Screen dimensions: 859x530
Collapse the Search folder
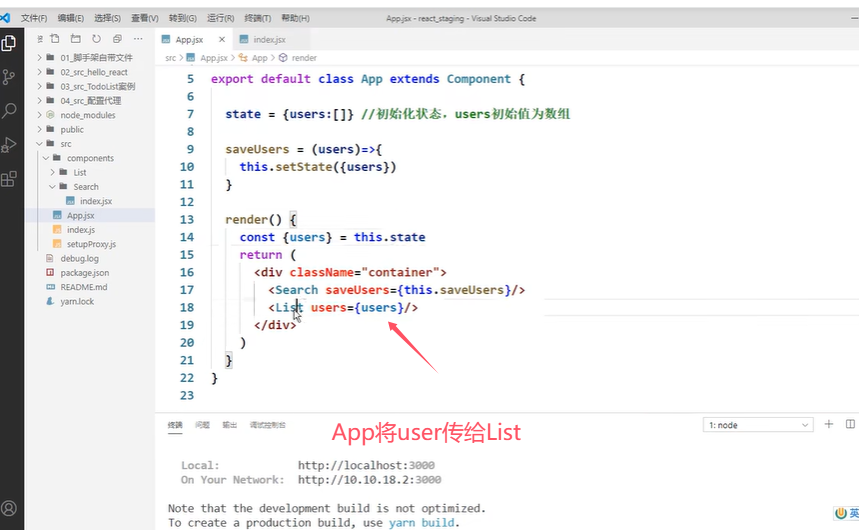(86, 186)
